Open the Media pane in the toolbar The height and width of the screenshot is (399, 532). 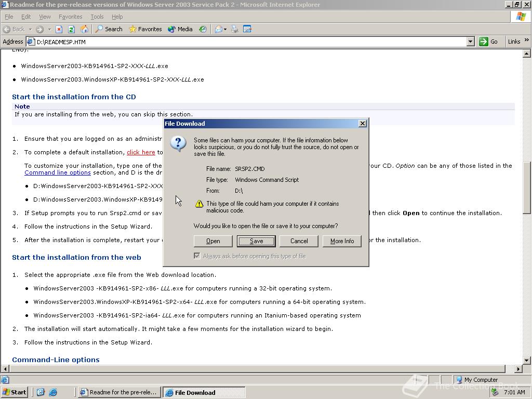(180, 29)
